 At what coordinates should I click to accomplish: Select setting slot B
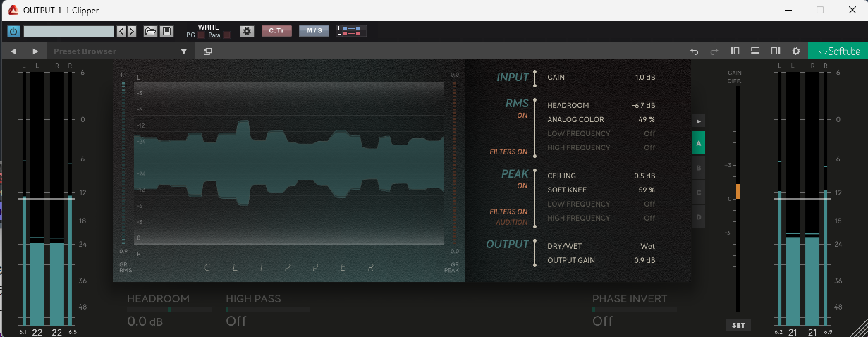[x=699, y=168]
